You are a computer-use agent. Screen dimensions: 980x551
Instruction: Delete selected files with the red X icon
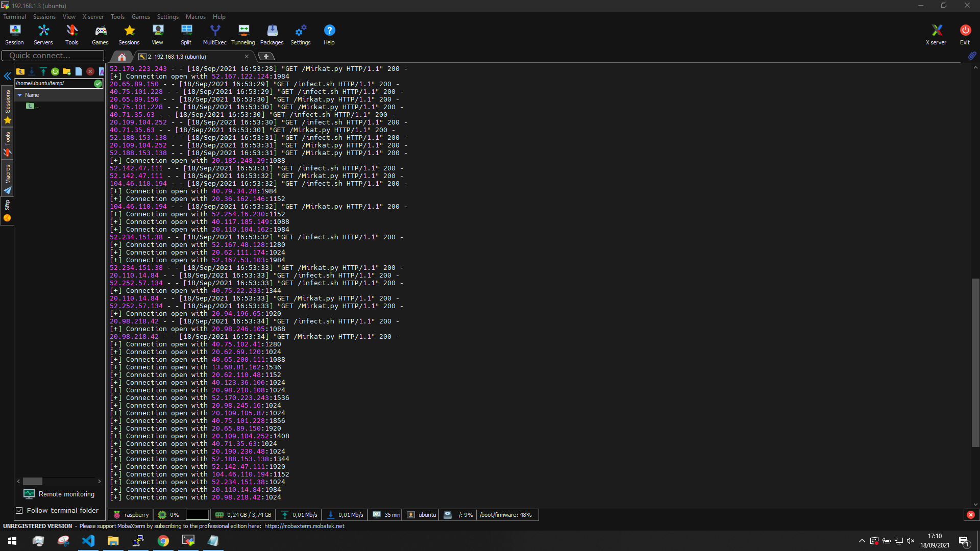click(90, 71)
